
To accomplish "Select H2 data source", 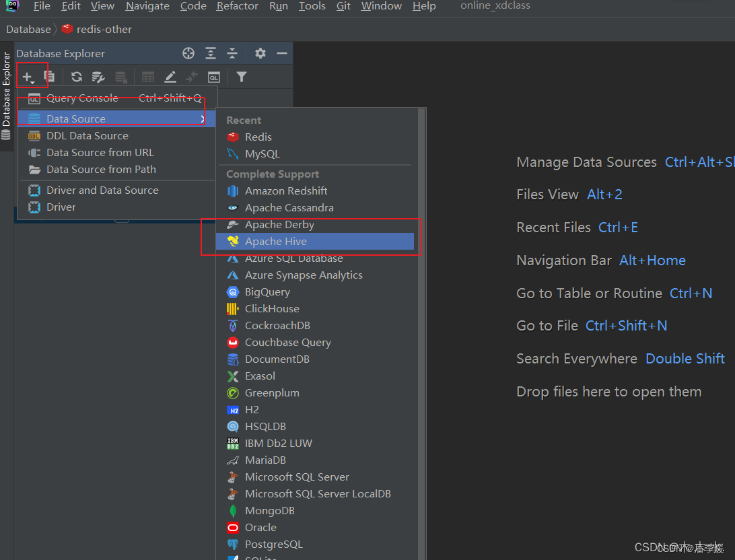I will pyautogui.click(x=315, y=410).
